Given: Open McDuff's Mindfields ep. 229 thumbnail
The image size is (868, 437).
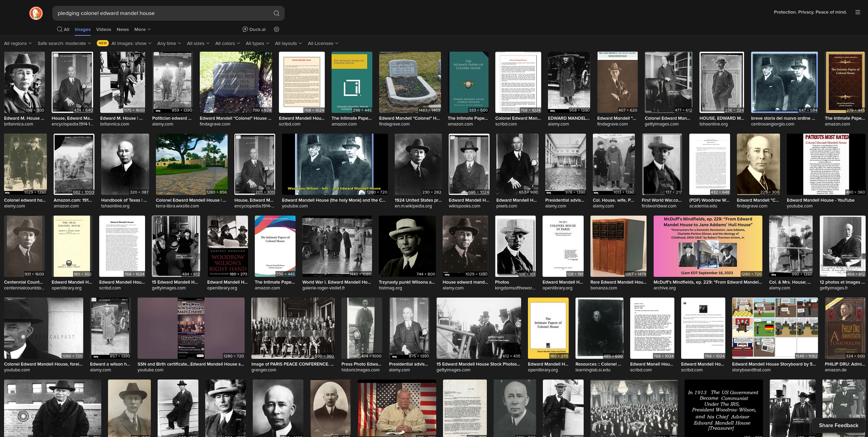Looking at the screenshot, I should [708, 246].
